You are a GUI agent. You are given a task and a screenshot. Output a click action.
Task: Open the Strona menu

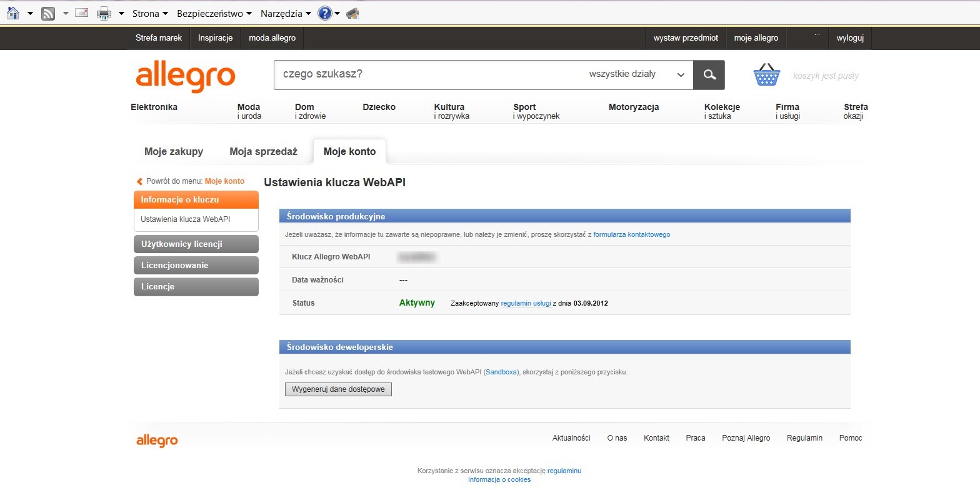click(150, 13)
